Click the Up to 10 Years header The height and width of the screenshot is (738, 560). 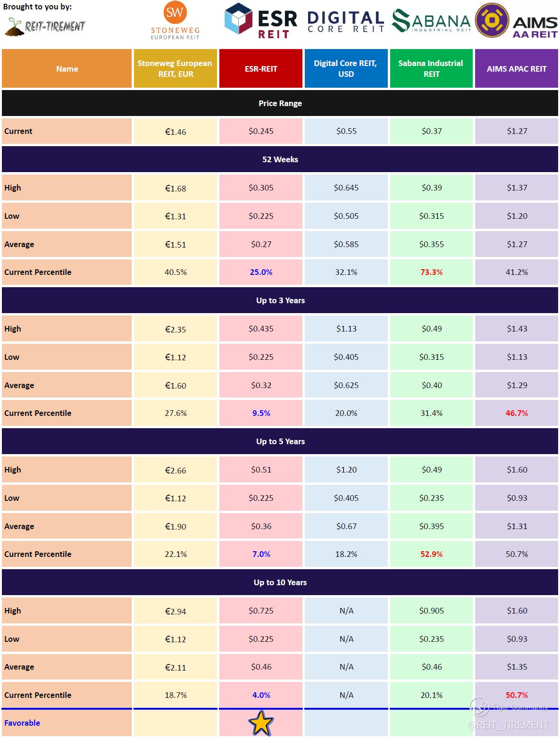tap(280, 582)
